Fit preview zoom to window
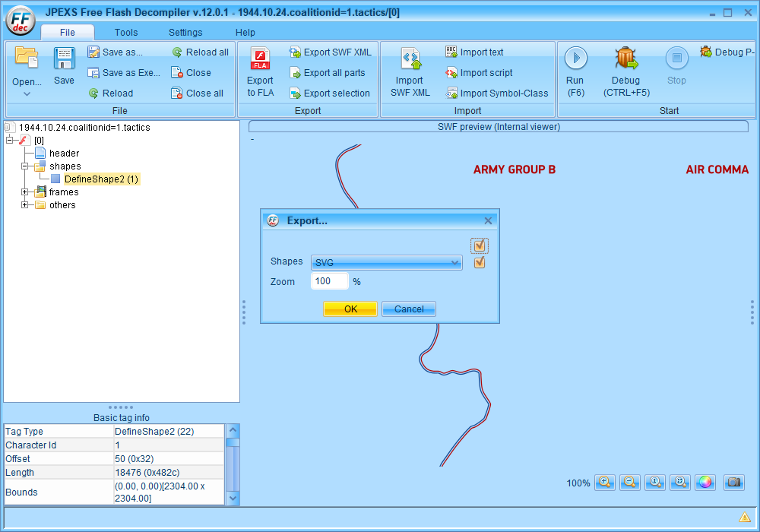 pos(680,482)
